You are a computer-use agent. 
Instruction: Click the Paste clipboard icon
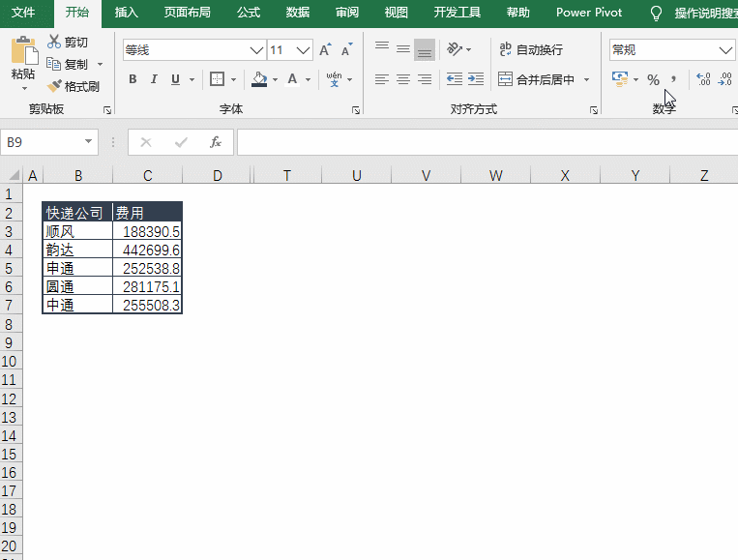click(24, 50)
